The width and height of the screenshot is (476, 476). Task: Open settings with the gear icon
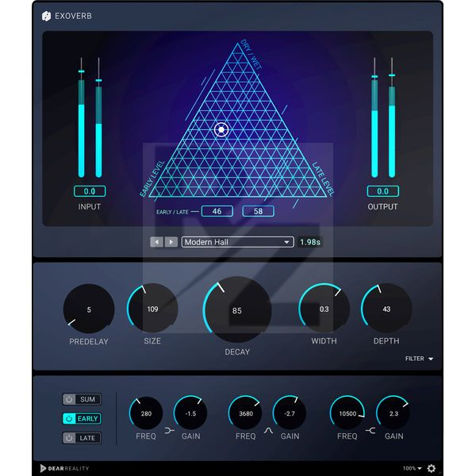pyautogui.click(x=432, y=468)
